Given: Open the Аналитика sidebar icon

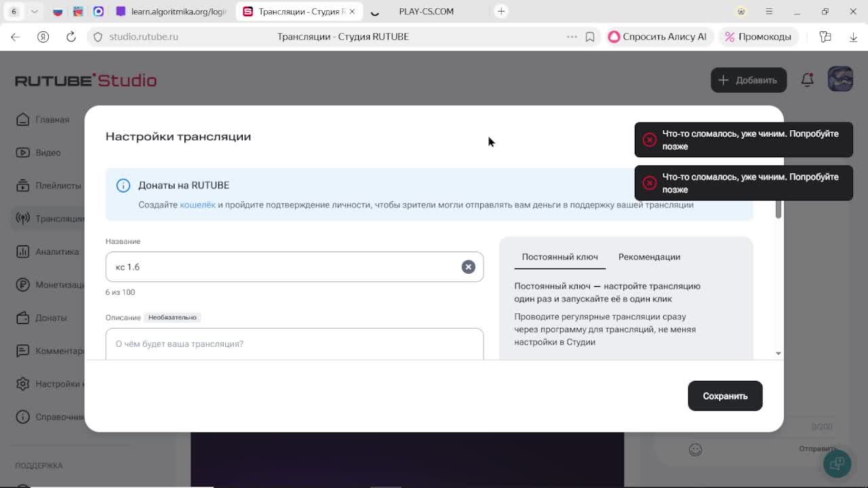Looking at the screenshot, I should tap(23, 251).
